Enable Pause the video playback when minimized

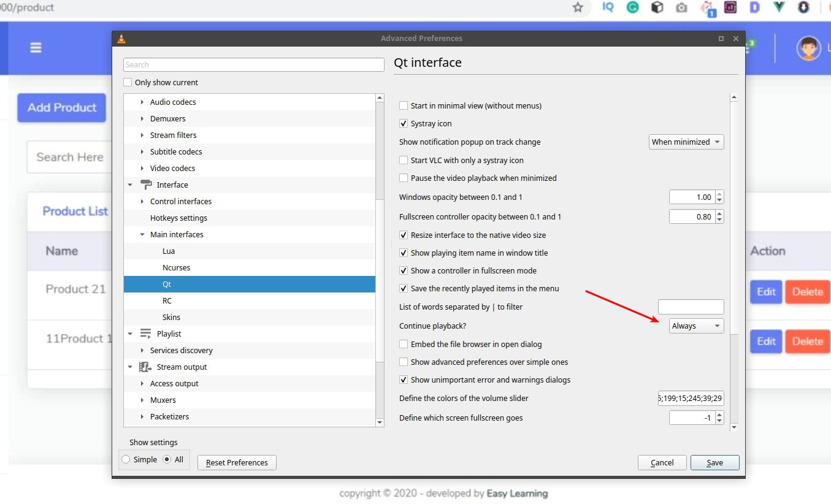click(404, 178)
